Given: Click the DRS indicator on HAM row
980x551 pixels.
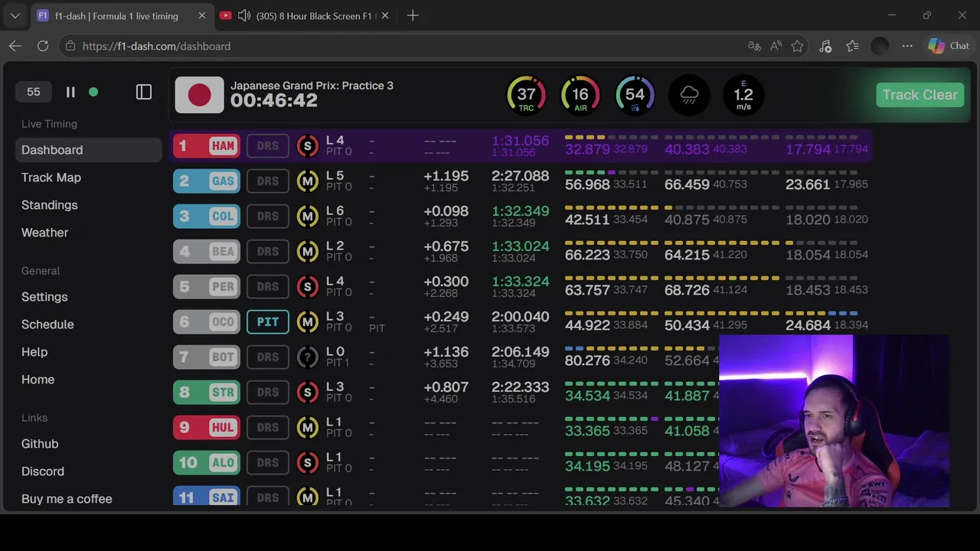Looking at the screenshot, I should tap(268, 145).
